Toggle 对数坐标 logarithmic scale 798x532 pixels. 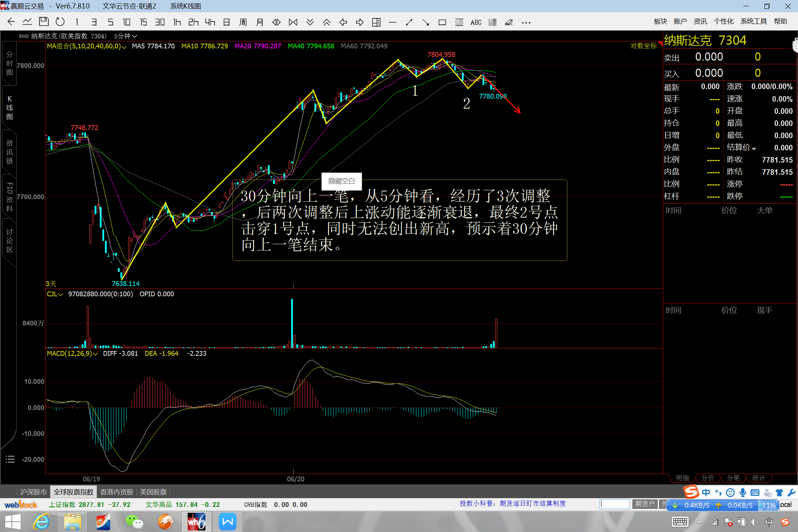click(x=643, y=46)
